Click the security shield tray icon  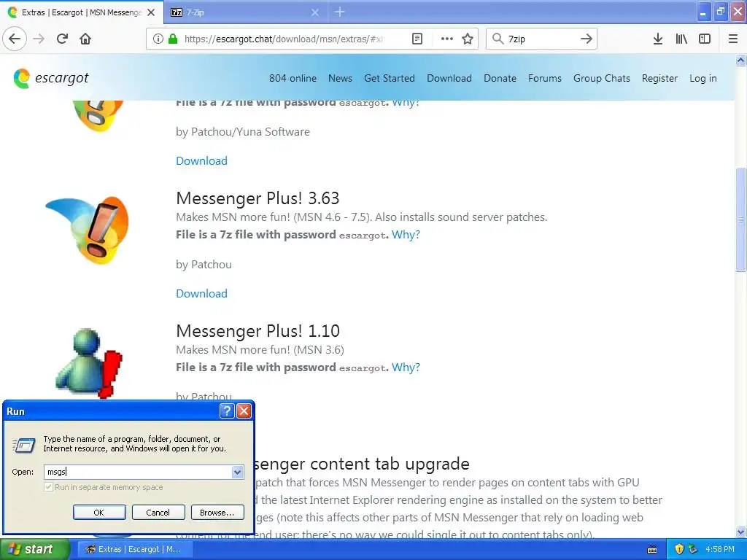click(679, 549)
